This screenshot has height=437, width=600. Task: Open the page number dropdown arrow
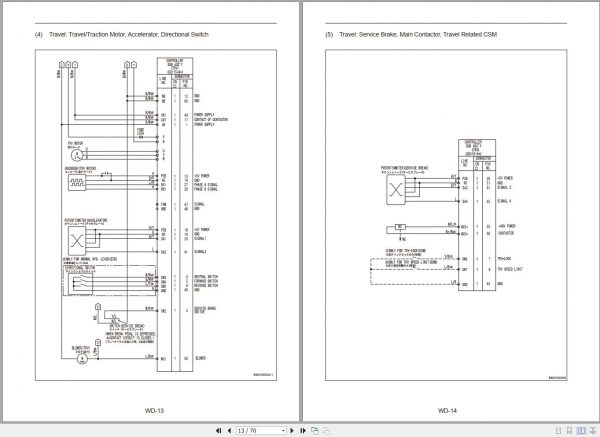point(283,431)
